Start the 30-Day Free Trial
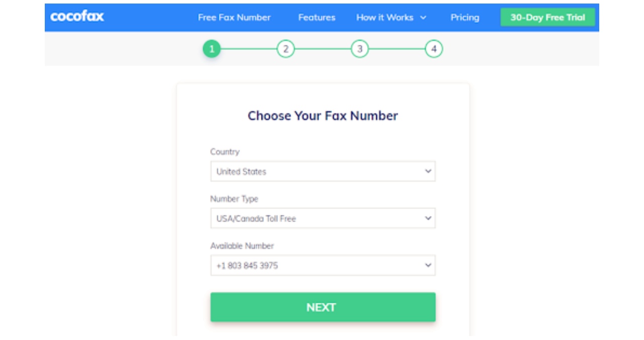 pos(547,18)
